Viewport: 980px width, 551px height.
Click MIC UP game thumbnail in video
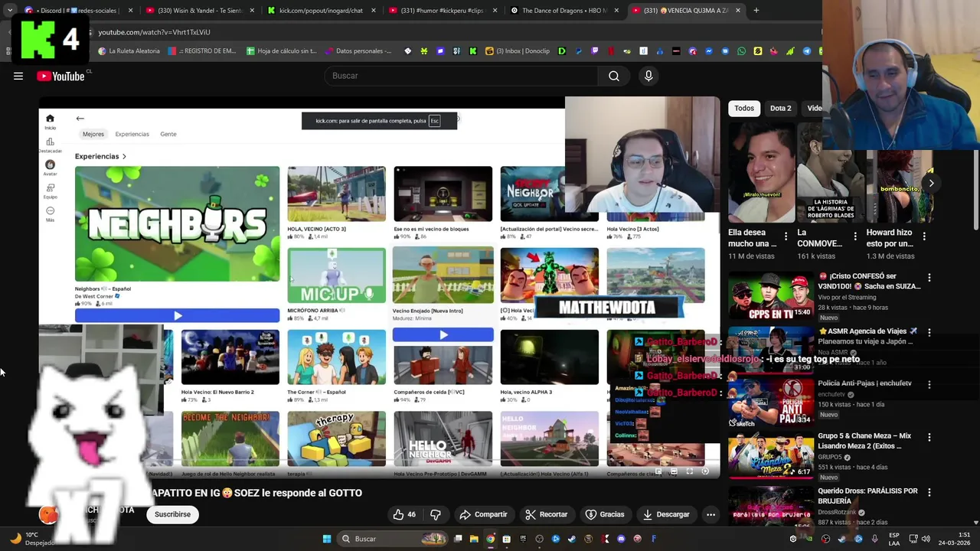[337, 275]
